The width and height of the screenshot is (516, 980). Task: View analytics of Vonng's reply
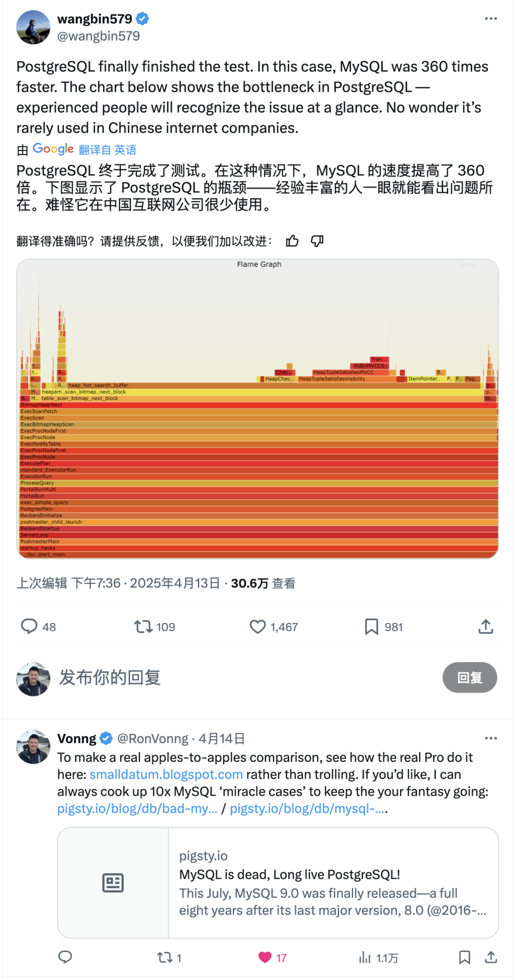tap(365, 957)
